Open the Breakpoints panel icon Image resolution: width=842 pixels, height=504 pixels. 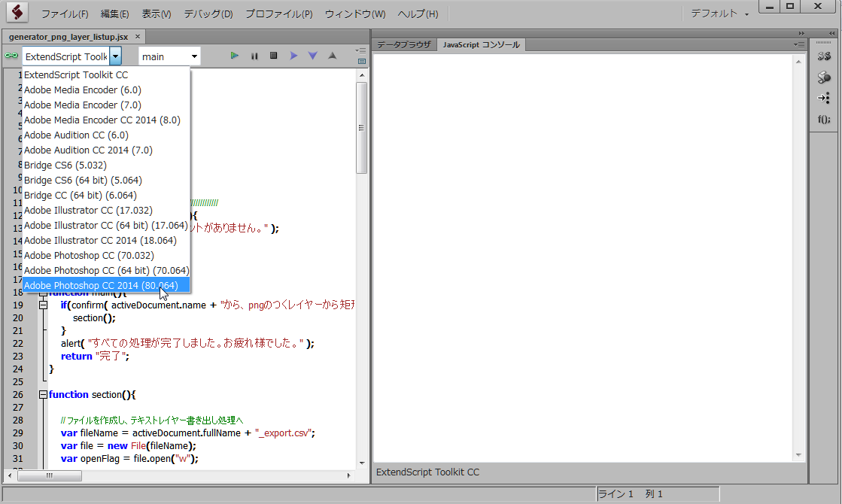click(824, 77)
